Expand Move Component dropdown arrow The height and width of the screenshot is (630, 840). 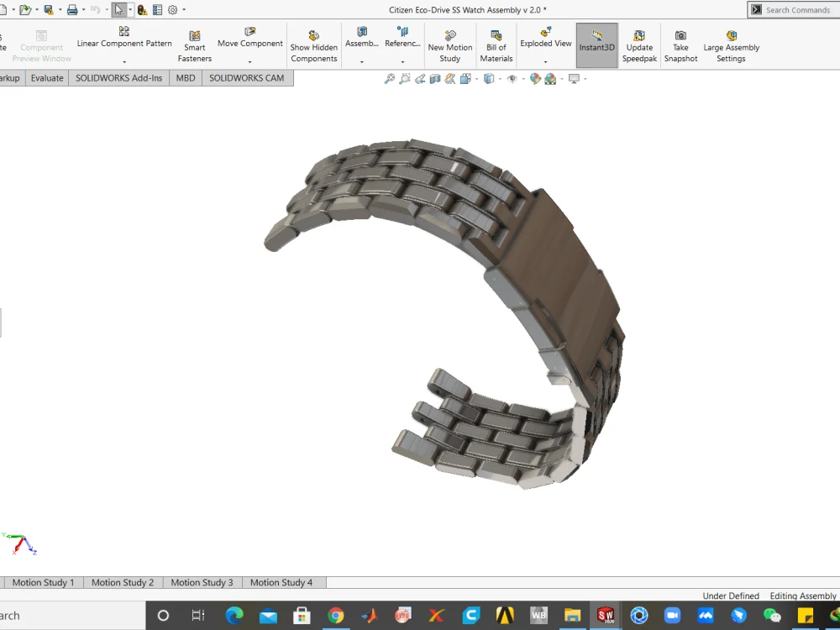pos(249,61)
